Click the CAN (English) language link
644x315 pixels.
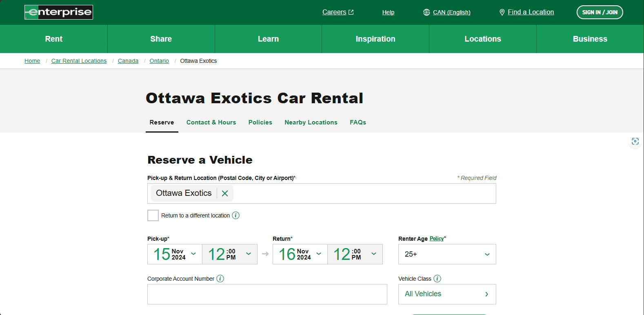point(451,12)
